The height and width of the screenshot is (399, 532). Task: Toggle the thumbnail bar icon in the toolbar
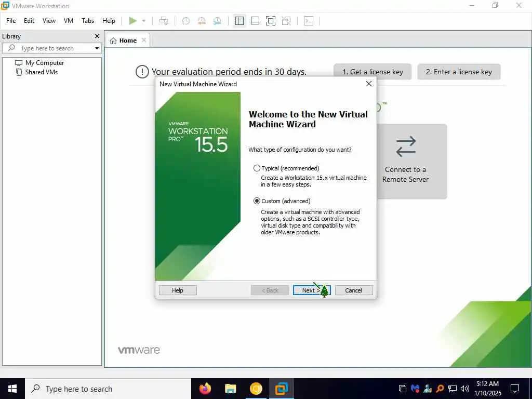pyautogui.click(x=255, y=21)
